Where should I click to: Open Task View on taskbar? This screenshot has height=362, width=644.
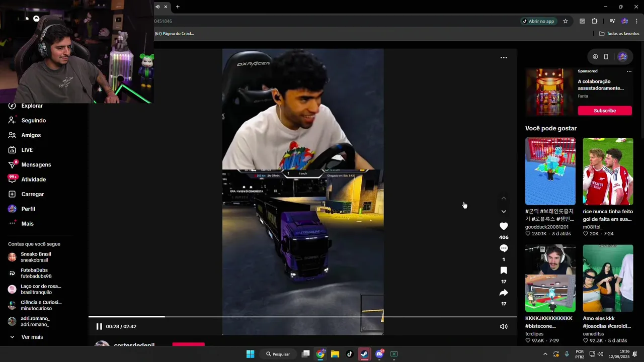(305, 354)
